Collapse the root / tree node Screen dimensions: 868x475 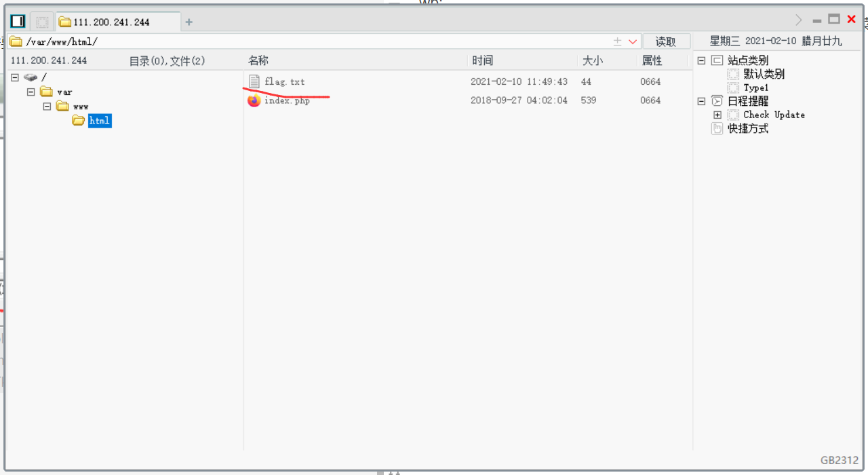[x=15, y=77]
